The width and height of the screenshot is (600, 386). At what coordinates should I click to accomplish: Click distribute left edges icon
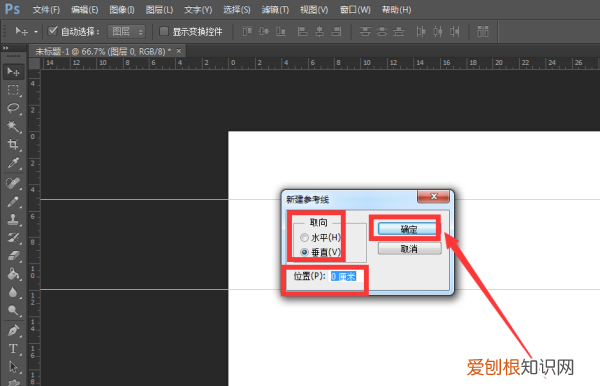click(421, 31)
